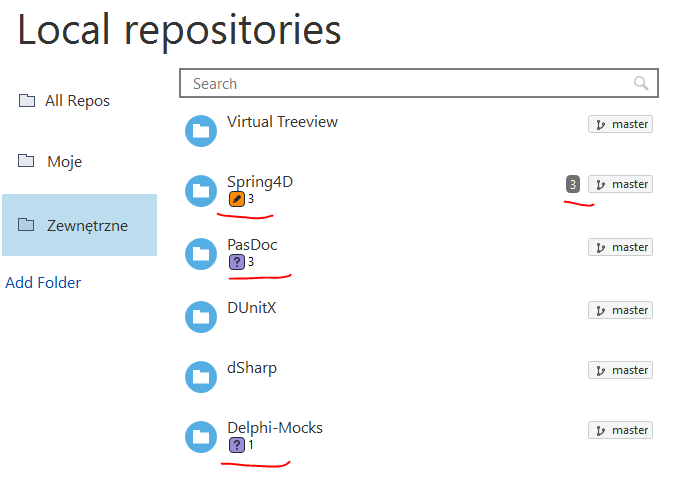
Task: Click the master branch button for Spring4D
Action: pos(620,184)
